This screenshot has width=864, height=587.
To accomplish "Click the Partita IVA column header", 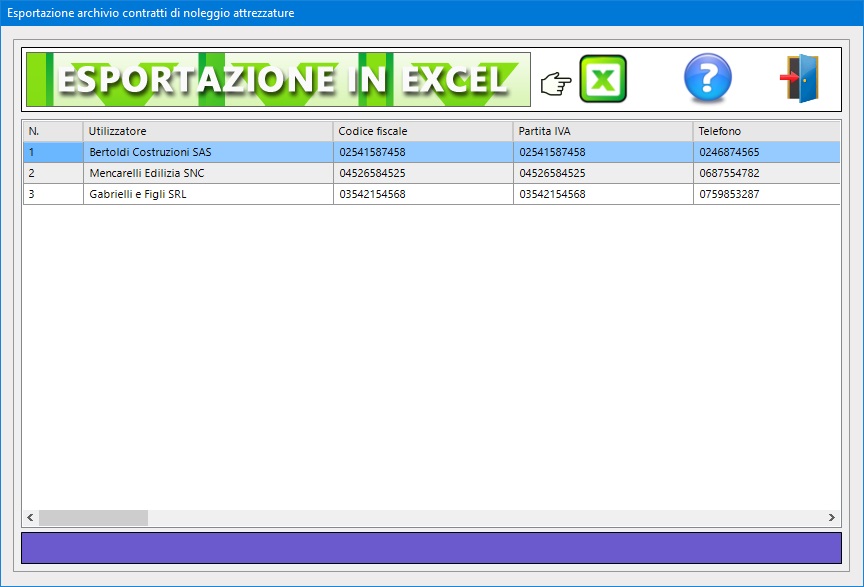I will [603, 131].
